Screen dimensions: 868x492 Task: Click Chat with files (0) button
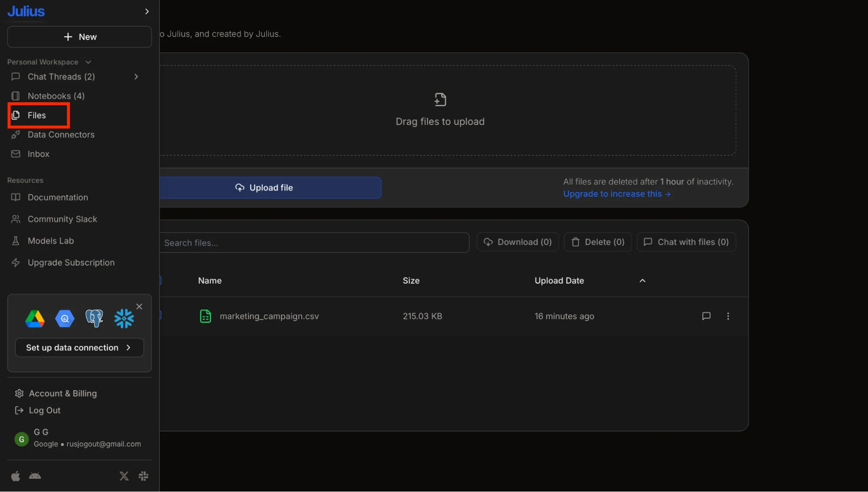[x=686, y=243]
